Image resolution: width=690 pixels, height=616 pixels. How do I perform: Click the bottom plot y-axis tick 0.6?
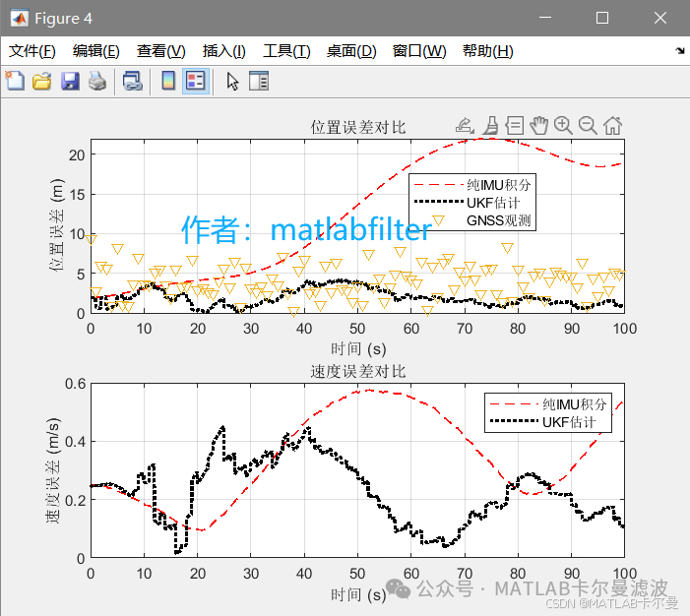tap(75, 384)
